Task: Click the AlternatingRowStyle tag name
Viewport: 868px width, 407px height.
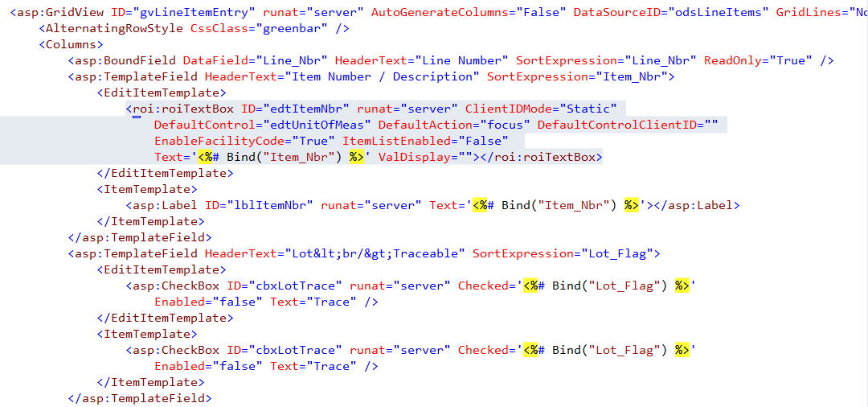Action: 115,27
